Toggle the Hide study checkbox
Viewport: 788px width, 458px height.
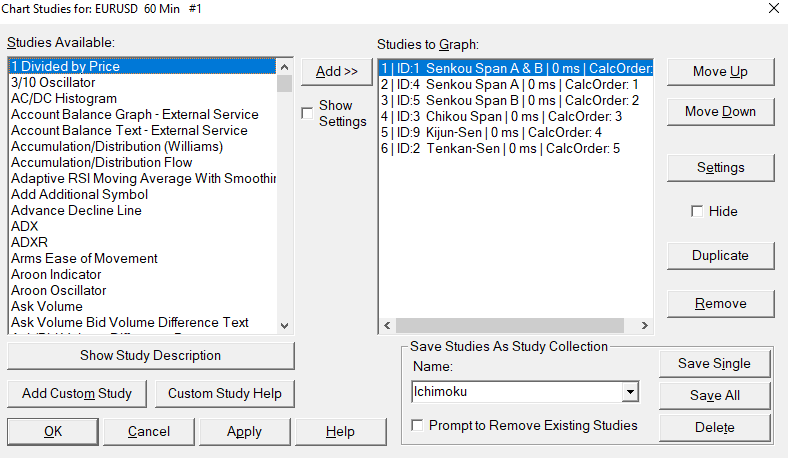(697, 212)
